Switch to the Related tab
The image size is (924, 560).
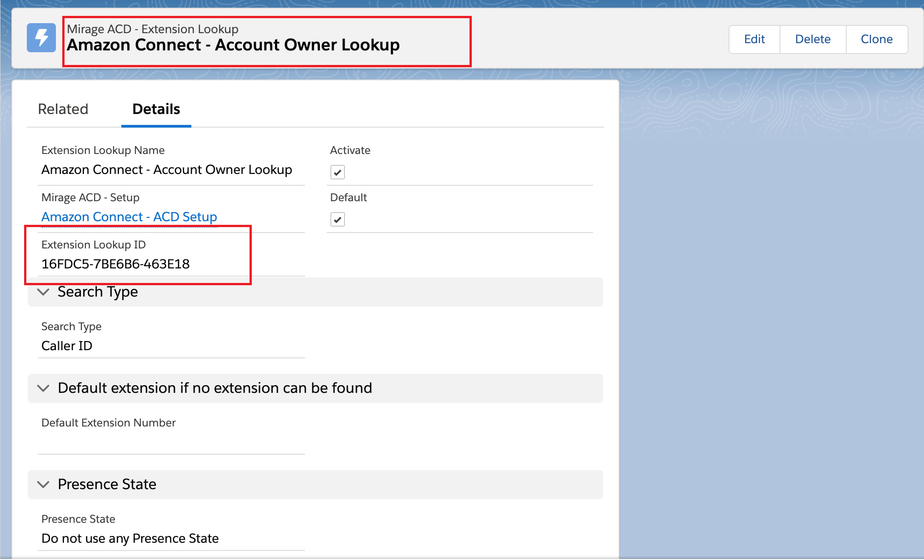click(63, 109)
